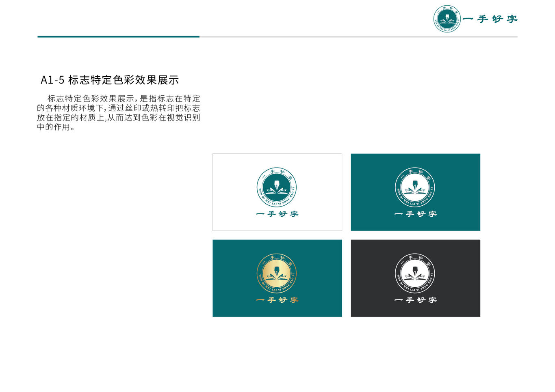Open the white background logo card

(x=277, y=192)
